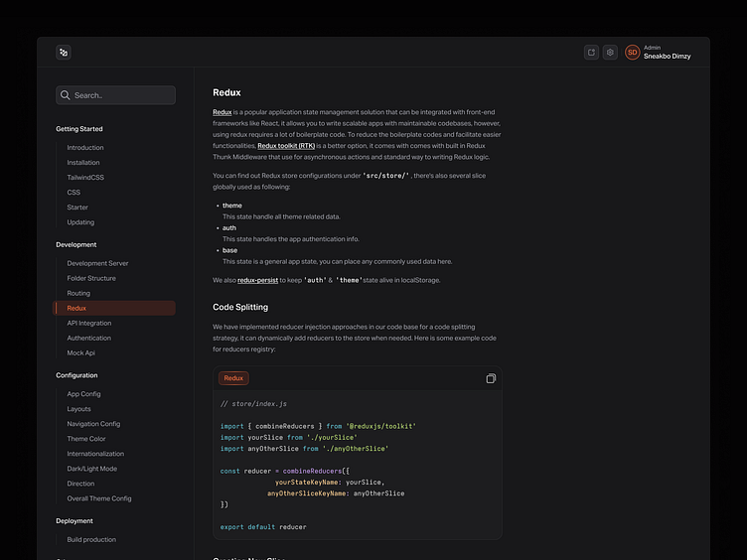Select Theme Color in sidebar
Screen dimensions: 747x560
pyautogui.click(x=86, y=439)
